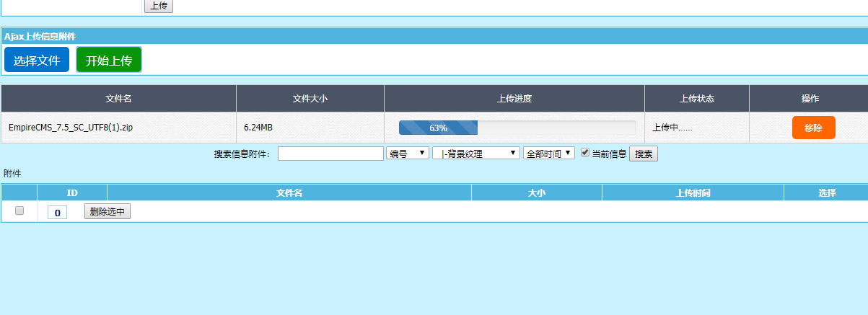Click the 文件名 header in the attachment list
Image resolution: width=868 pixels, height=315 pixels.
click(289, 192)
